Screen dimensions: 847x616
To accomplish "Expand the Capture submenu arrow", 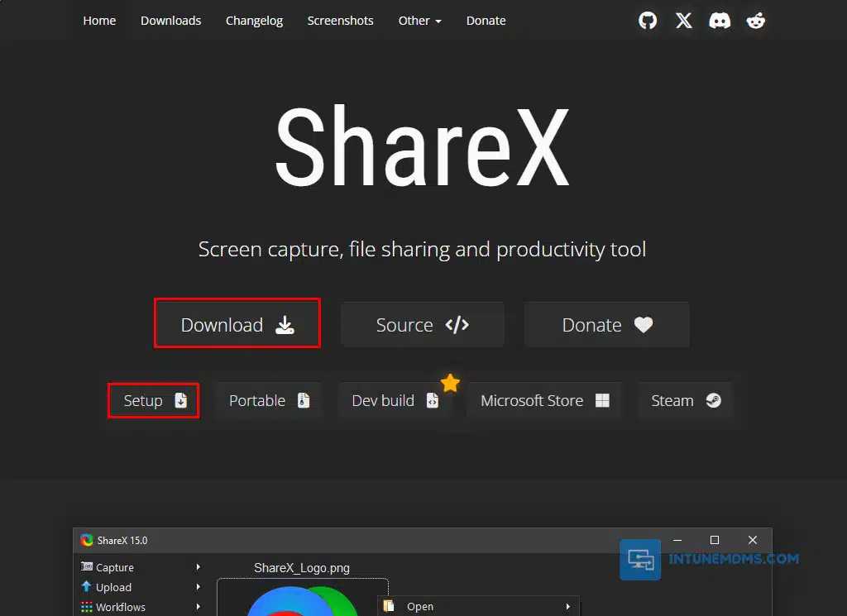I will click(x=199, y=567).
